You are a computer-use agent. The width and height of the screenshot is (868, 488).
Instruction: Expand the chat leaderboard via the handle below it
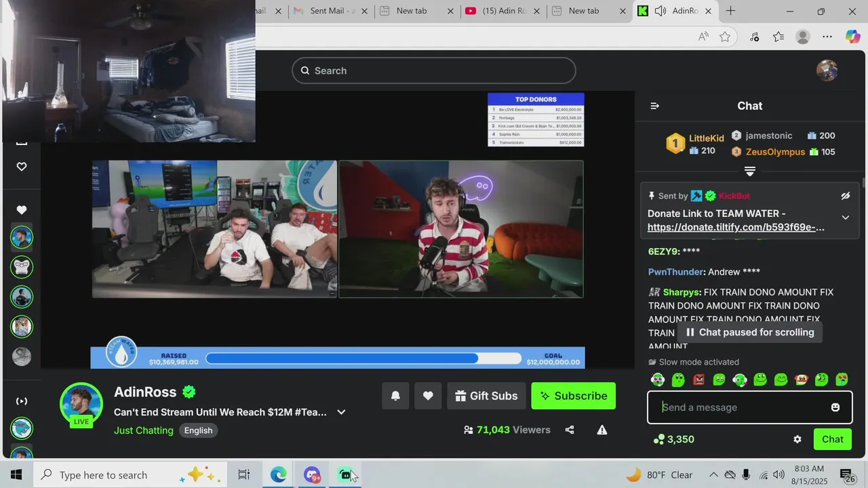pos(749,171)
